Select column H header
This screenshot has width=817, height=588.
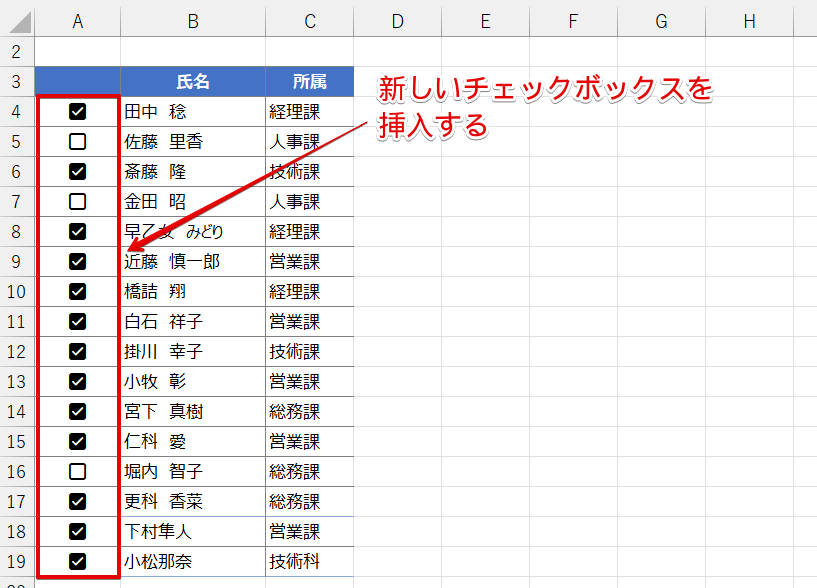[750, 22]
